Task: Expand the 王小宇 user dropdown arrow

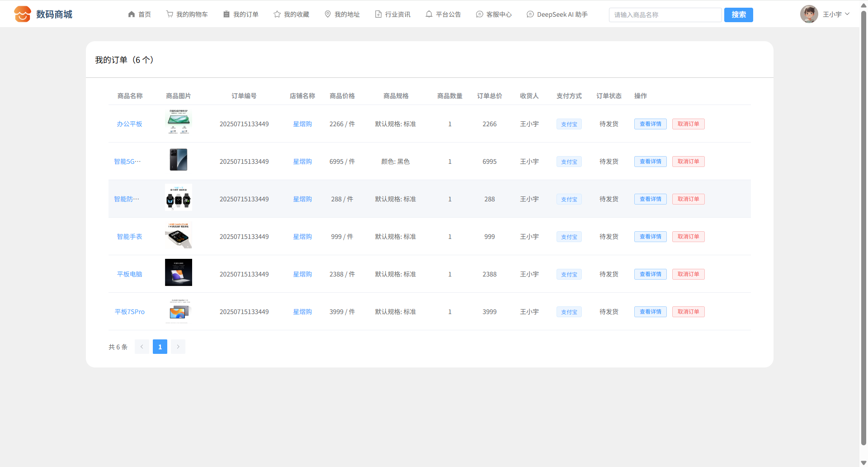Action: pyautogui.click(x=847, y=14)
